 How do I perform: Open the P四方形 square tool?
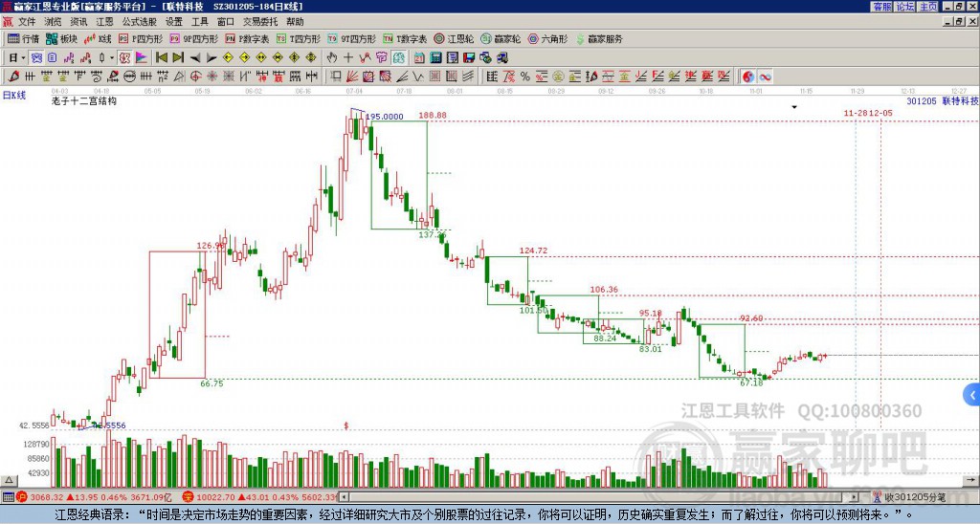pos(142,38)
